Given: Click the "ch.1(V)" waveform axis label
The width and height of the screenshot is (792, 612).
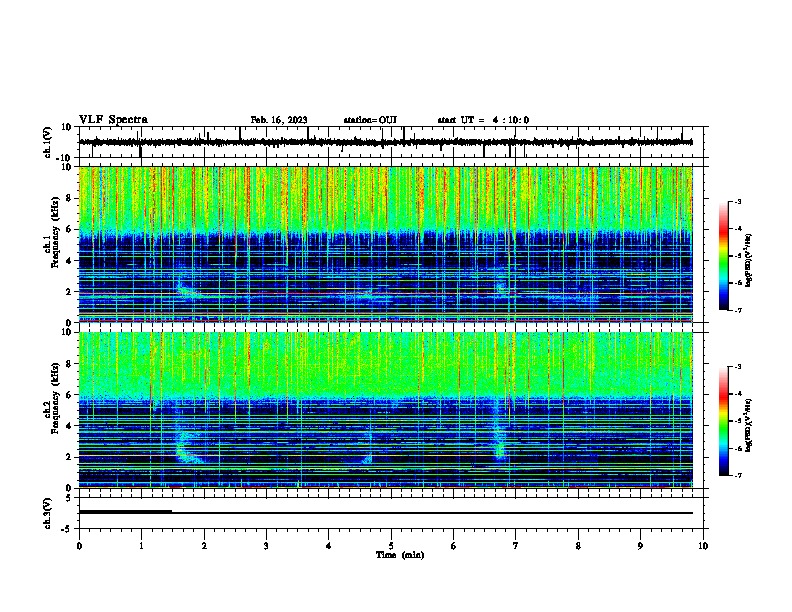Looking at the screenshot, I should (x=48, y=142).
